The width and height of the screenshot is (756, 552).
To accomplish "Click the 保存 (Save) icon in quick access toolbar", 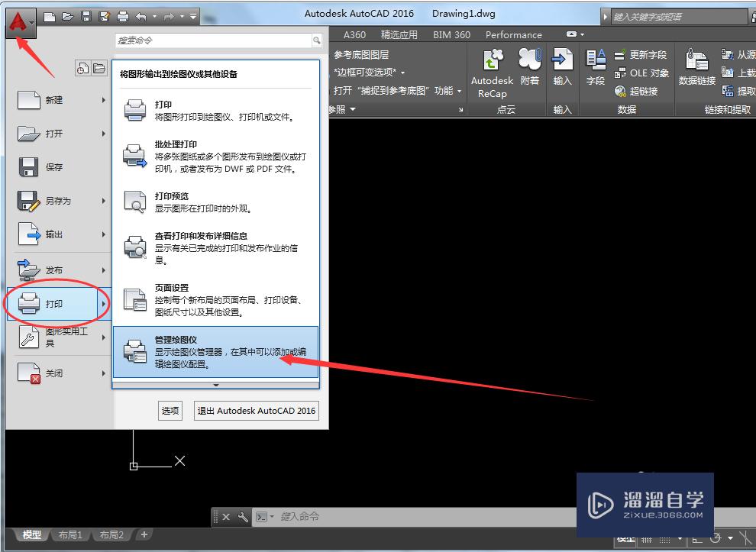I will [x=86, y=16].
